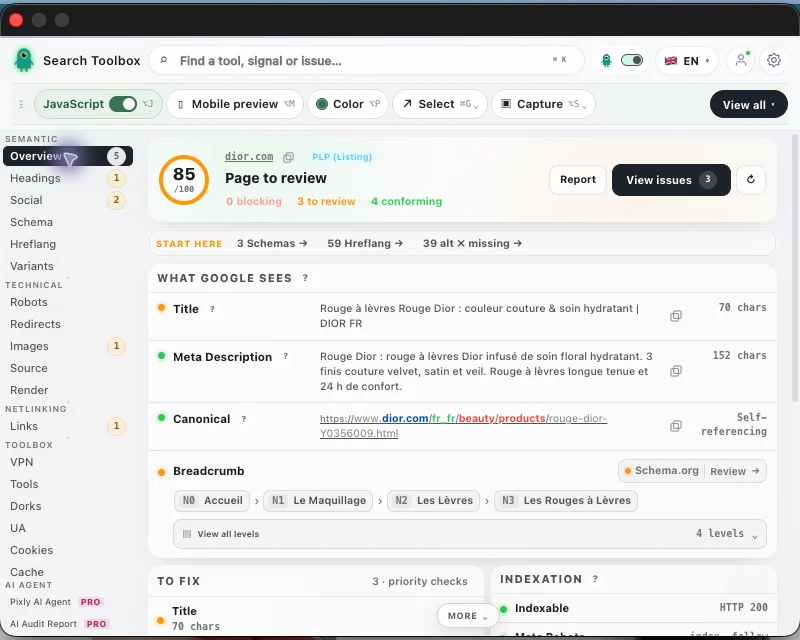800x640 pixels.
Task: Open the View all dropdown
Action: (x=748, y=105)
